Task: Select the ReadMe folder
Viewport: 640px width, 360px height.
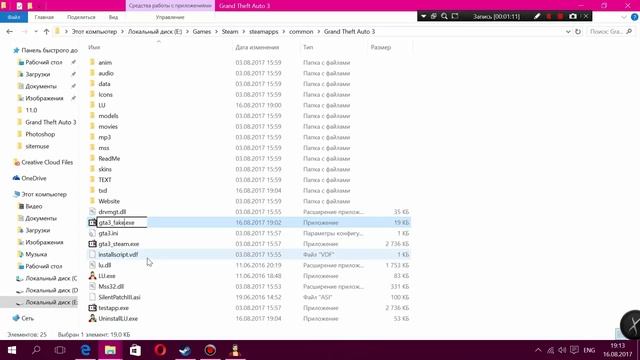Action: [x=109, y=158]
